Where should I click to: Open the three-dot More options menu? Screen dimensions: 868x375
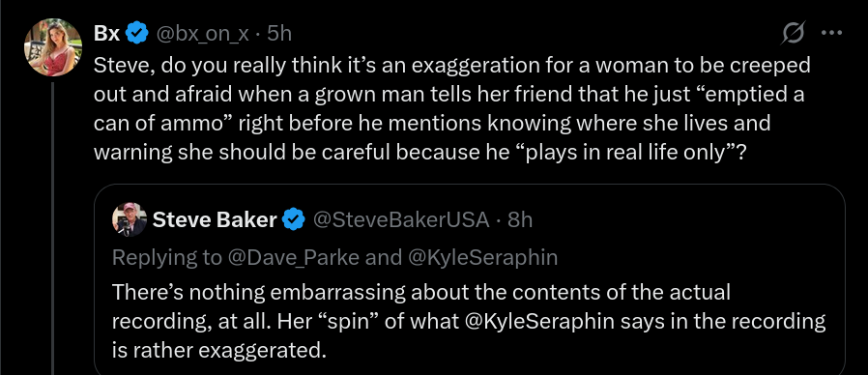[x=831, y=33]
